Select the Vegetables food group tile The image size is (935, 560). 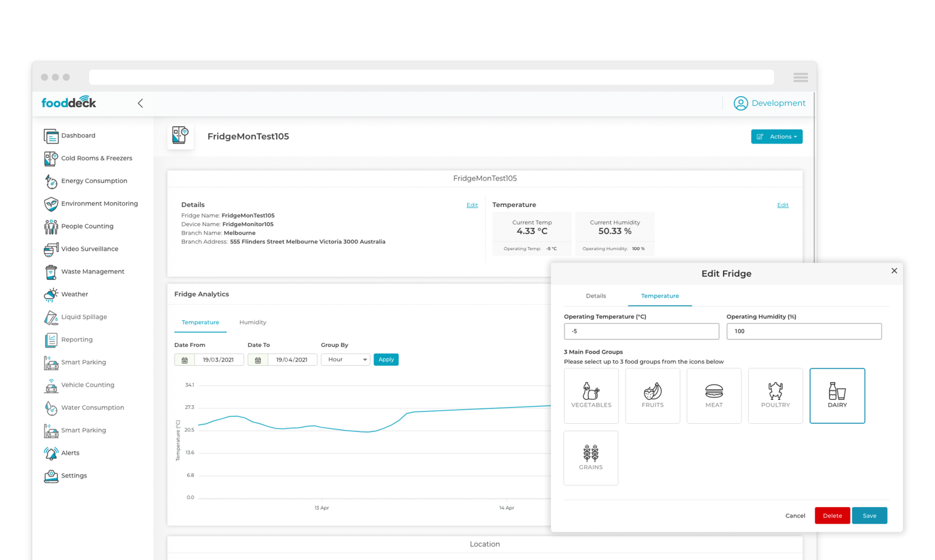[591, 396]
